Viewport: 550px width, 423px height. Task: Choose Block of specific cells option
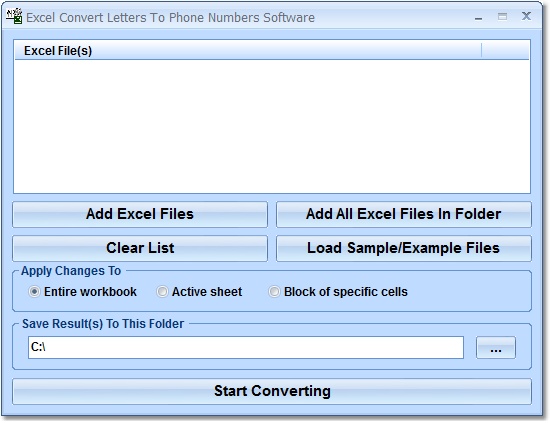(x=338, y=292)
